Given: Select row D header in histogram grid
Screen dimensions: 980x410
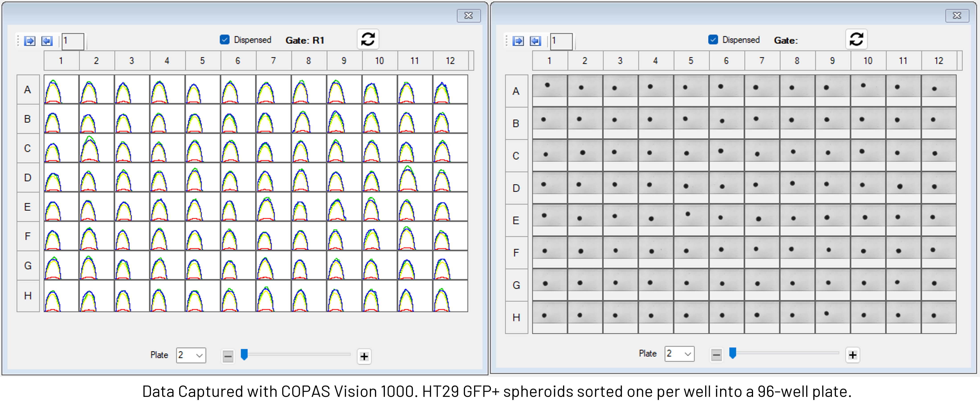Looking at the screenshot, I should click(x=28, y=178).
